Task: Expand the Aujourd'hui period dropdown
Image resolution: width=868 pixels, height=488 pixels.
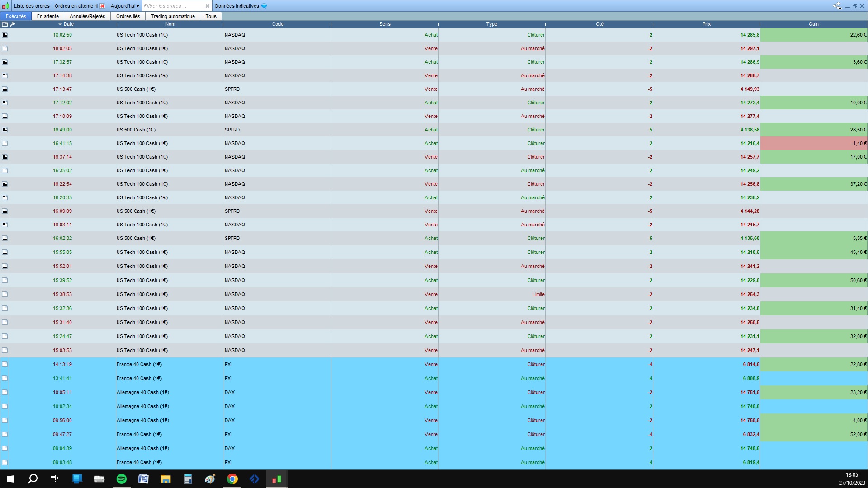Action: pos(125,6)
